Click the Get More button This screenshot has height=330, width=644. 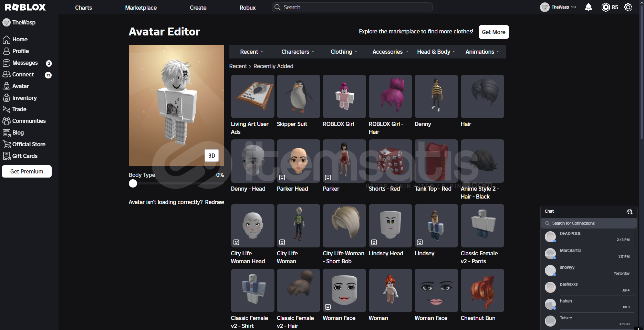(494, 32)
